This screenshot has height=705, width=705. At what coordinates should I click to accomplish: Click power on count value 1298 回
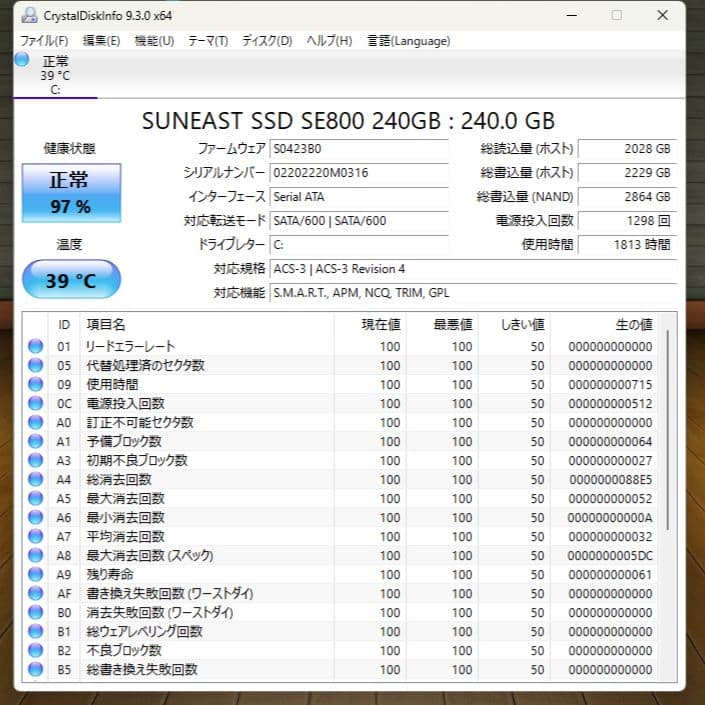click(x=627, y=220)
